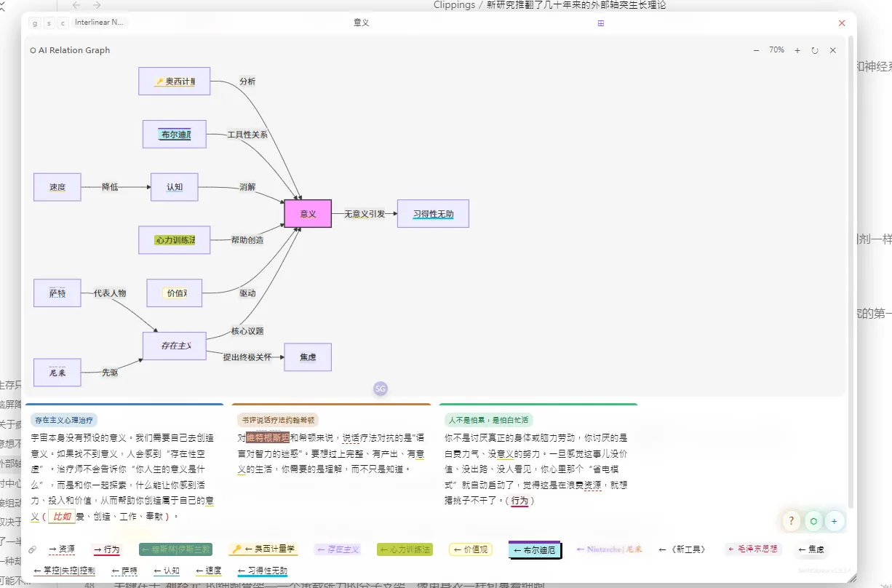Click the highlighted 维特根斯坦 term
892x588 pixels.
[x=268, y=438]
